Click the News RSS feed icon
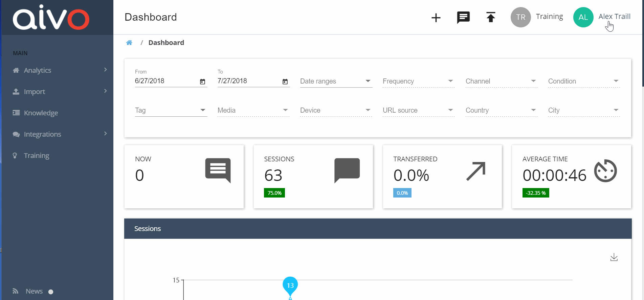644x300 pixels. coord(16,291)
